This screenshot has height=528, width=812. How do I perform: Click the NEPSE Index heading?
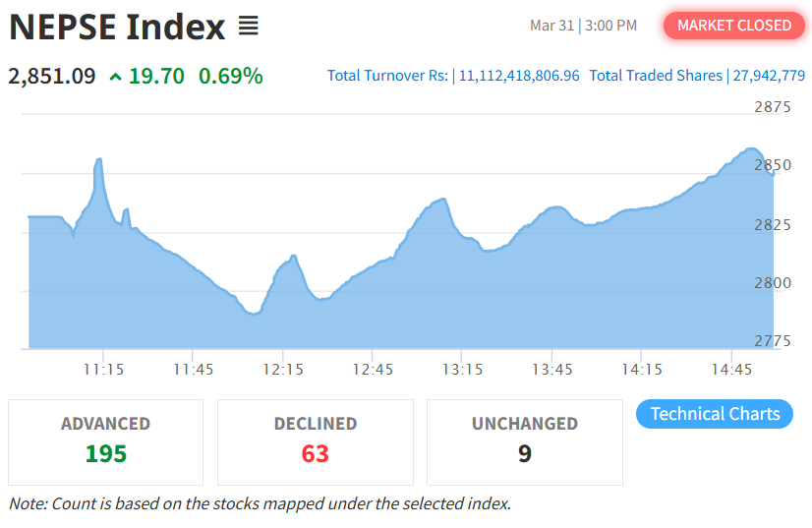117,27
